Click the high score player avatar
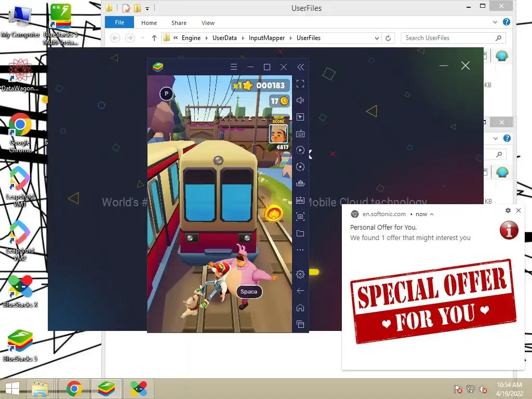 click(x=278, y=134)
